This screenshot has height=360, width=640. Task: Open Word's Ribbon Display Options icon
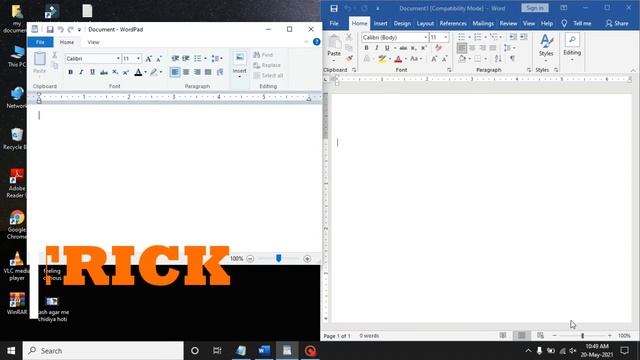click(564, 8)
